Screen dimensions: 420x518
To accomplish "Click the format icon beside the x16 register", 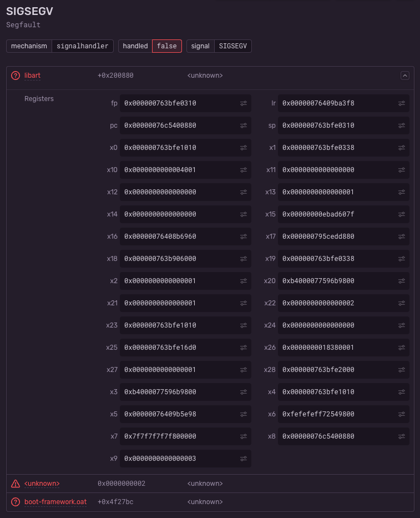I will [x=243, y=237].
